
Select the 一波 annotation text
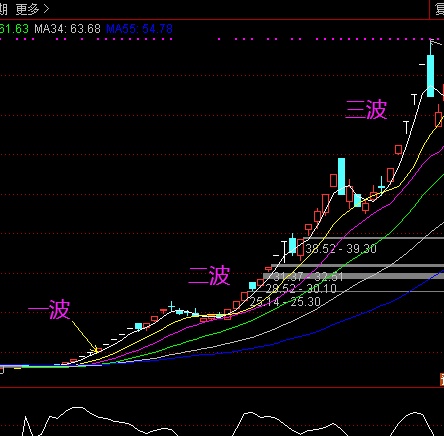49,309
